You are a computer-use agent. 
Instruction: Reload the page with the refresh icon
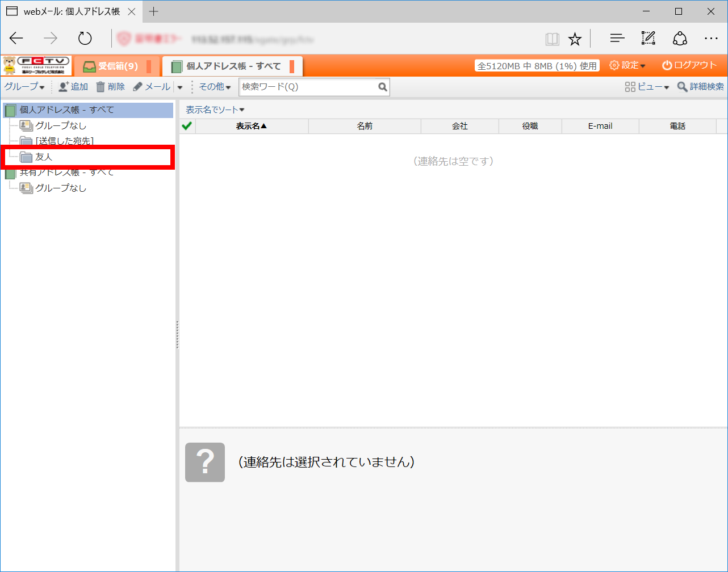click(85, 39)
